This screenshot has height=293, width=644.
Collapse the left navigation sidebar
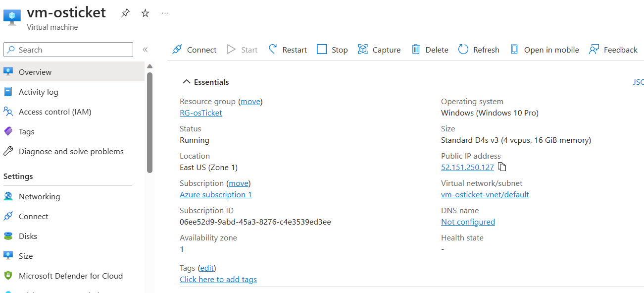tap(145, 50)
